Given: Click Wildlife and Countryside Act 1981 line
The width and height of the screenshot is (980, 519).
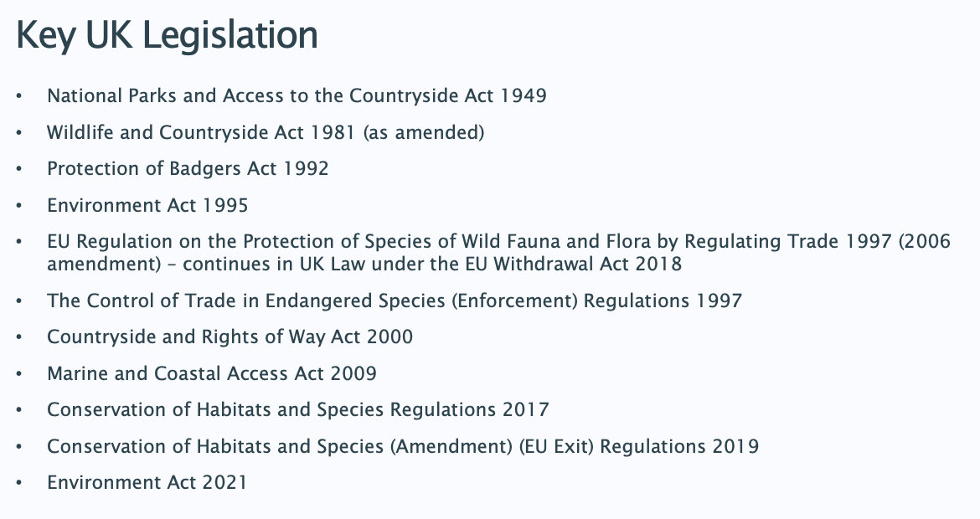Looking at the screenshot, I should [x=266, y=132].
